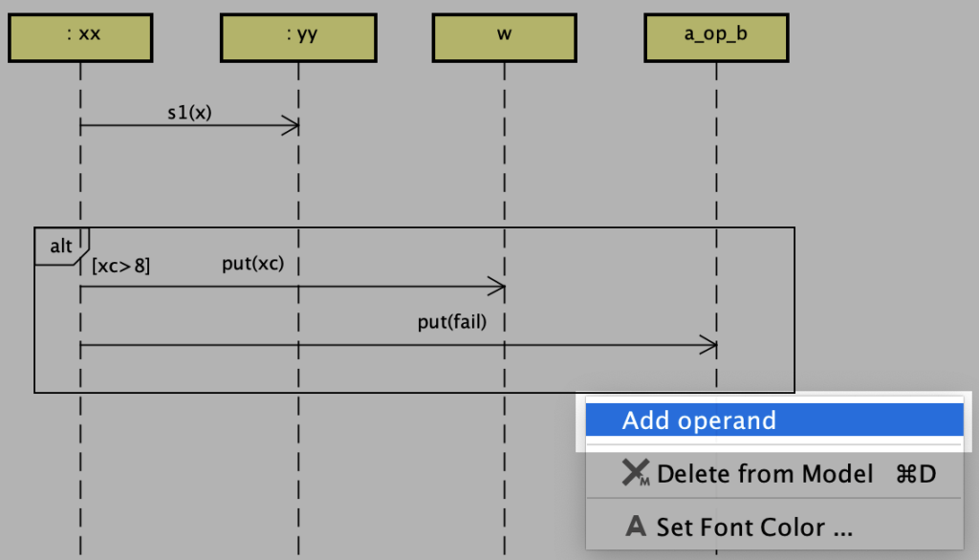979x560 pixels.
Task: Select the ': yy' lifeline header box
Action: pos(298,37)
